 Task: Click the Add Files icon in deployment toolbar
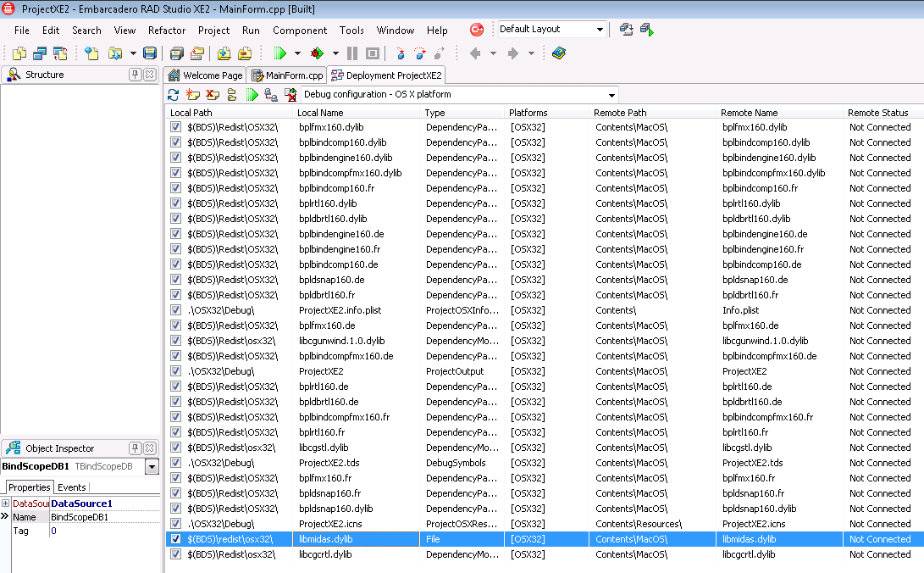click(x=193, y=94)
